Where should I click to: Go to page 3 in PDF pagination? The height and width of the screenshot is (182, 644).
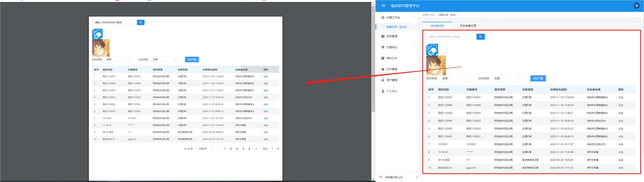point(237,149)
